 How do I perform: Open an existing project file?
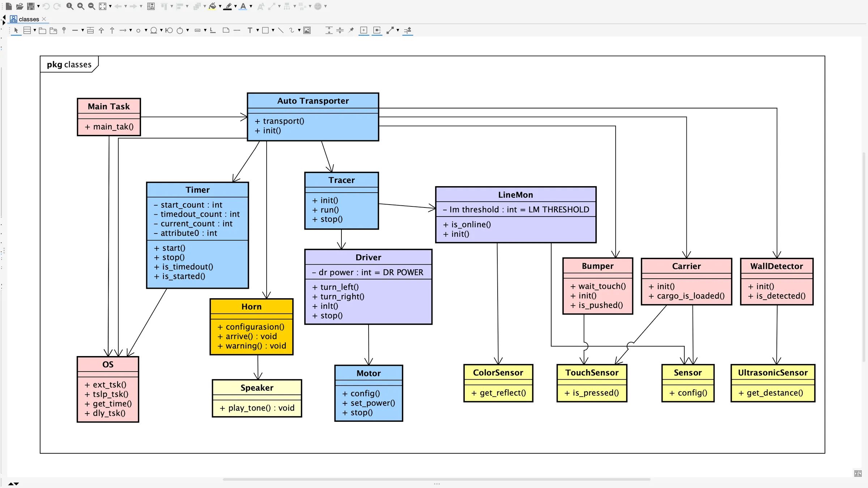(20, 6)
